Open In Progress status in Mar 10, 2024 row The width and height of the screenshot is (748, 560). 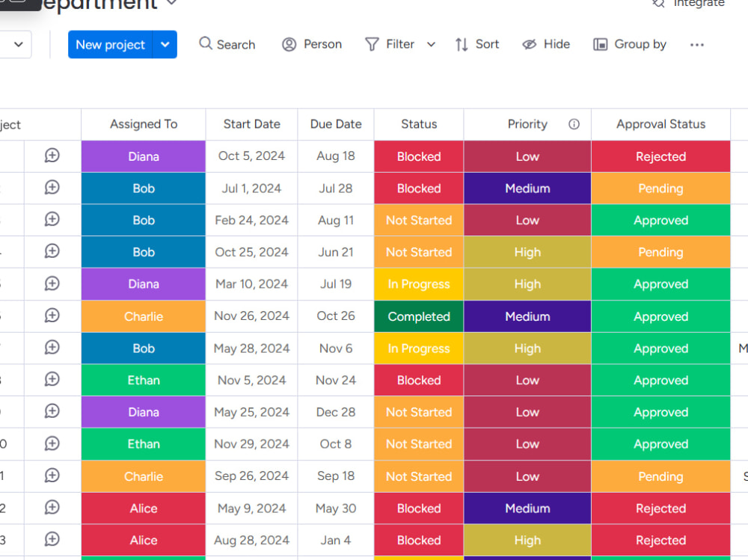pyautogui.click(x=419, y=284)
